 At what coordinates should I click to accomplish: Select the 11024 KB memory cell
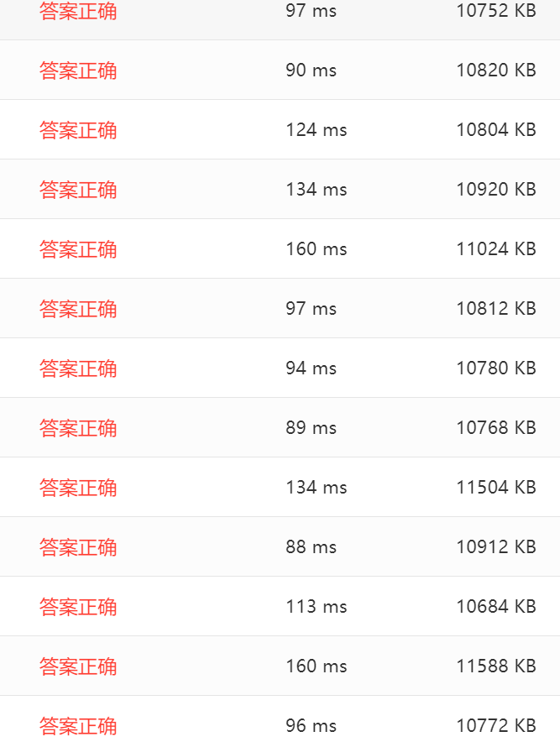click(496, 249)
